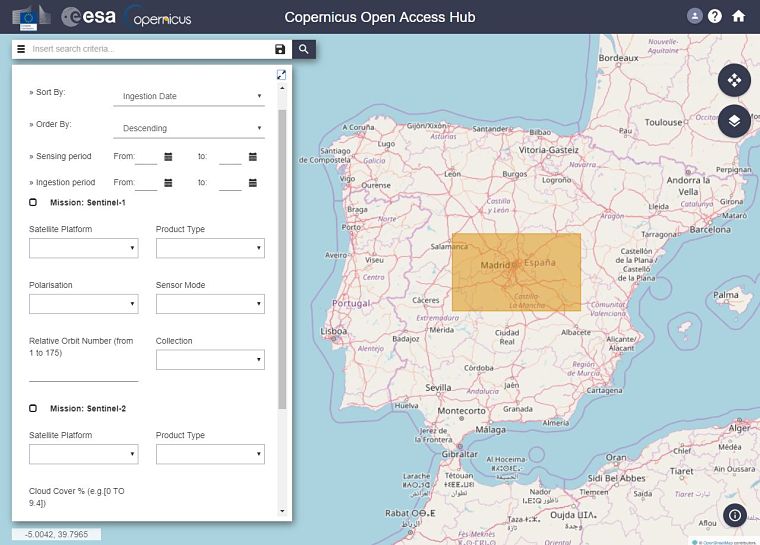
Task: Open Sensing period to calendar
Action: click(253, 157)
